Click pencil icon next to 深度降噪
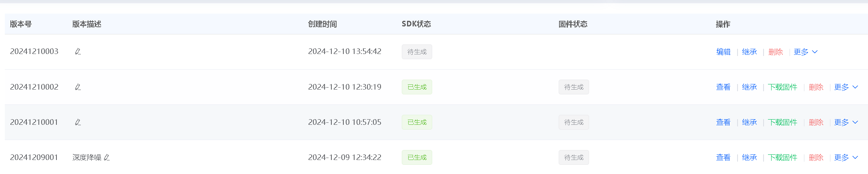868x174 pixels. (x=107, y=158)
